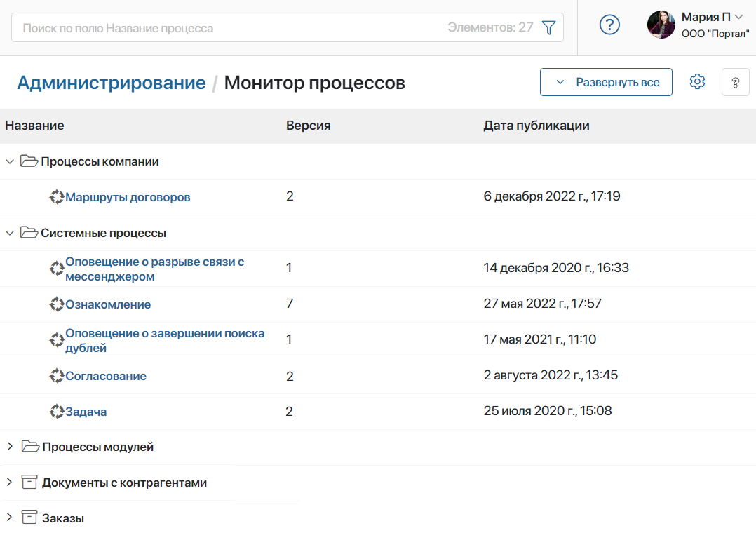The image size is (756, 533).
Task: Open the Согласование process
Action: coord(106,376)
